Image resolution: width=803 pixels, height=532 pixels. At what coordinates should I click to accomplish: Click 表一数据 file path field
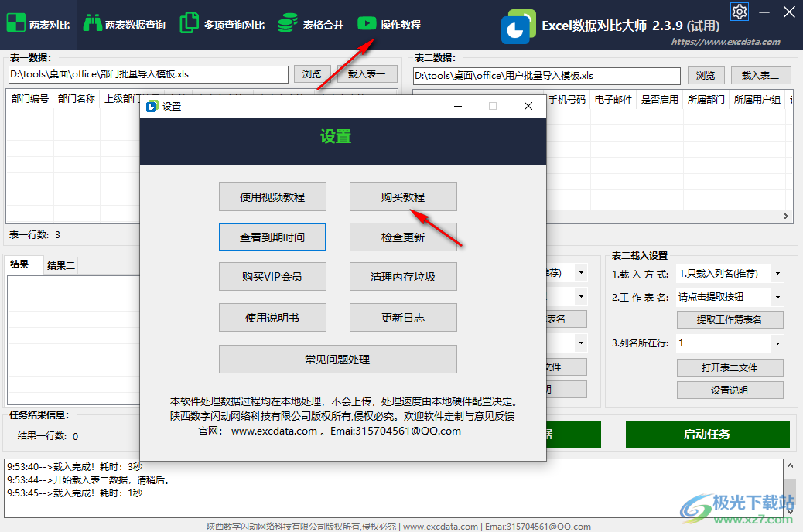point(148,74)
